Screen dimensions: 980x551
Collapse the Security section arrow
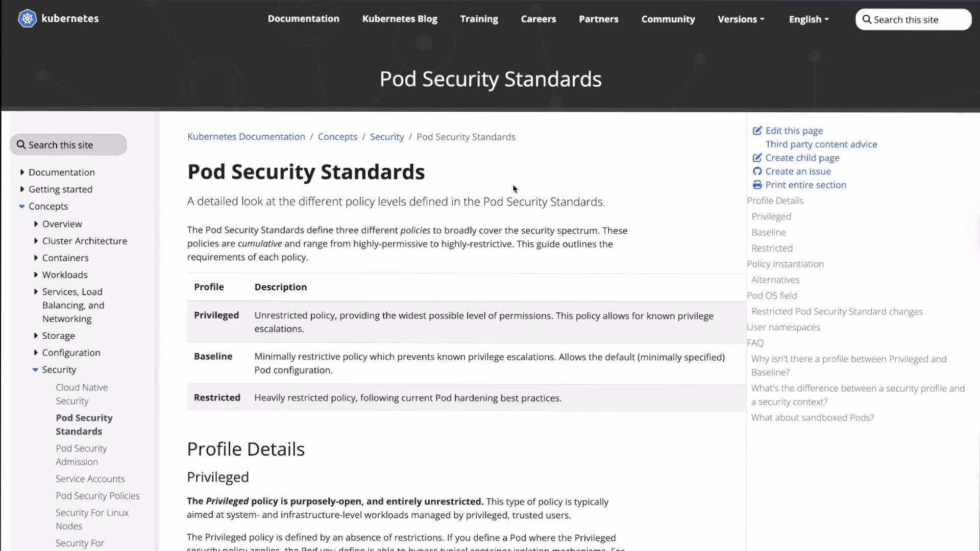tap(35, 369)
